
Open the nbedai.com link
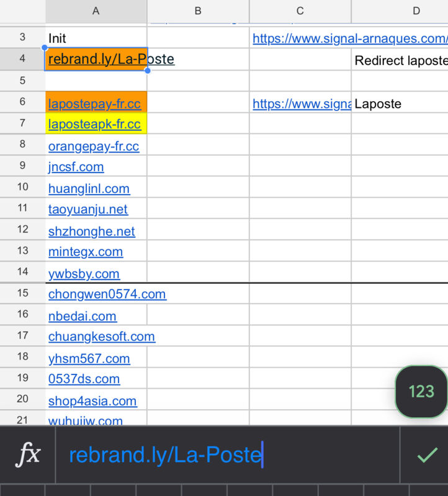tap(83, 316)
